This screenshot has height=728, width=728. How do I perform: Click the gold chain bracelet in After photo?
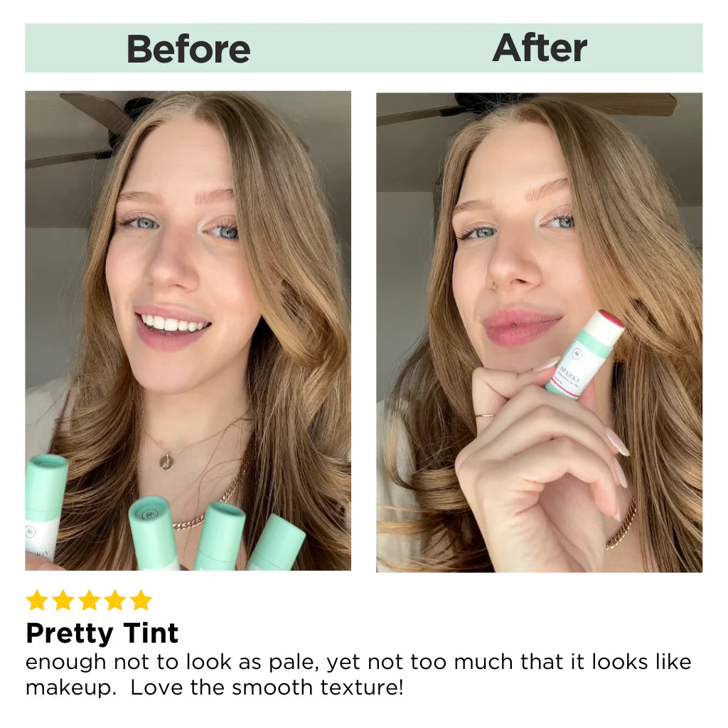(x=621, y=525)
